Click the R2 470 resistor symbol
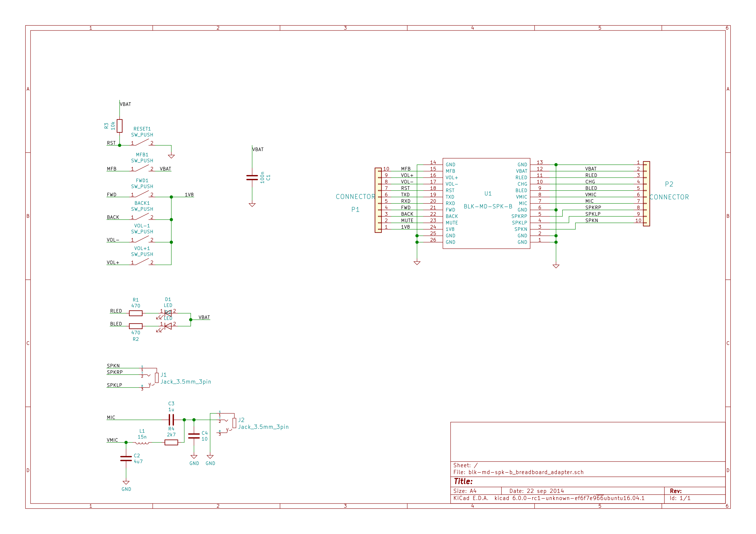The image size is (756, 534). 135,326
